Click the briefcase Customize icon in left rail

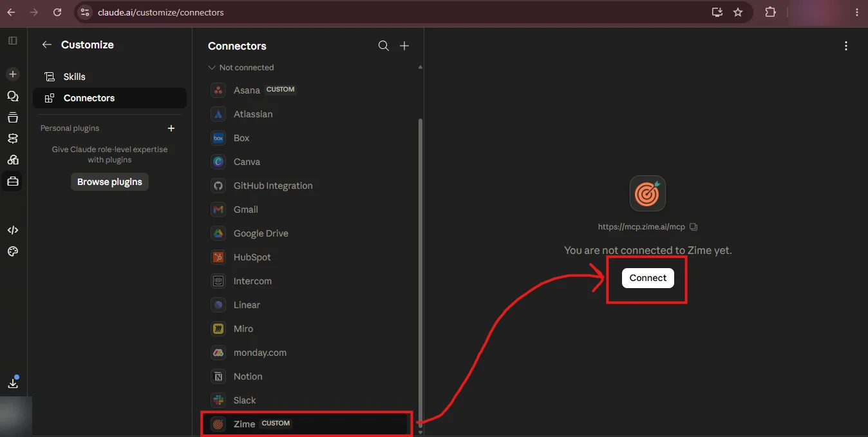click(13, 182)
